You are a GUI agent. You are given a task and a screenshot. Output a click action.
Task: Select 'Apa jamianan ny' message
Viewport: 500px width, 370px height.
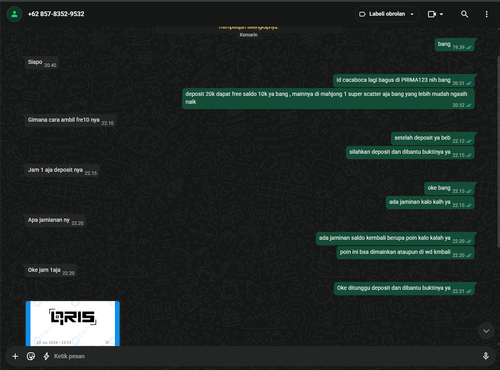(55, 220)
